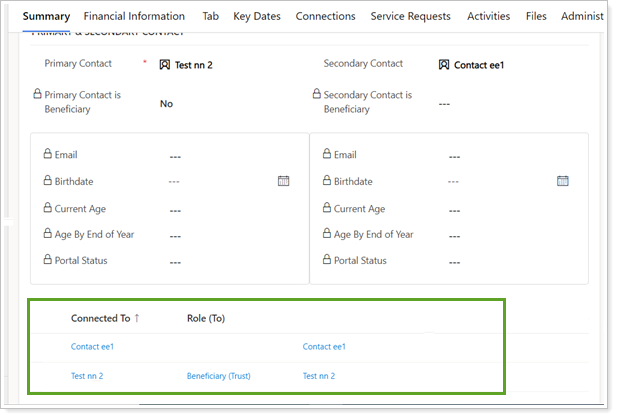617x418 pixels.
Task: Click the Contact ee1 contact icon
Action: [x=444, y=65]
